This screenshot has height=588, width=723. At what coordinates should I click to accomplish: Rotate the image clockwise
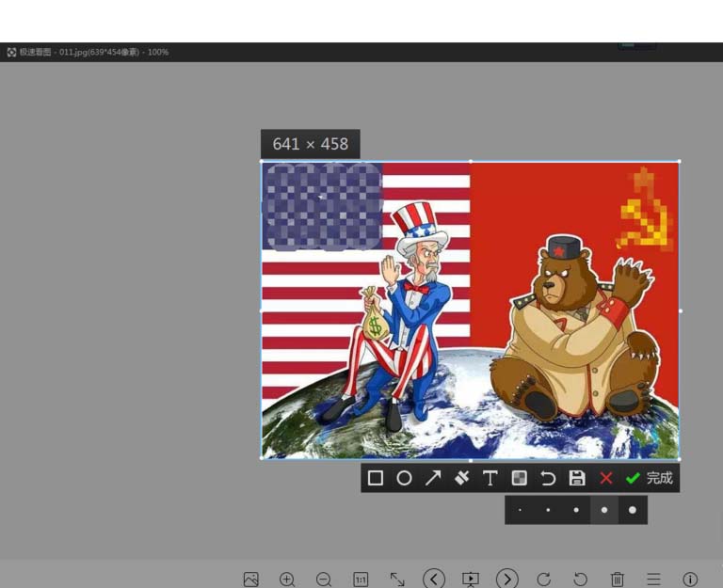click(544, 580)
